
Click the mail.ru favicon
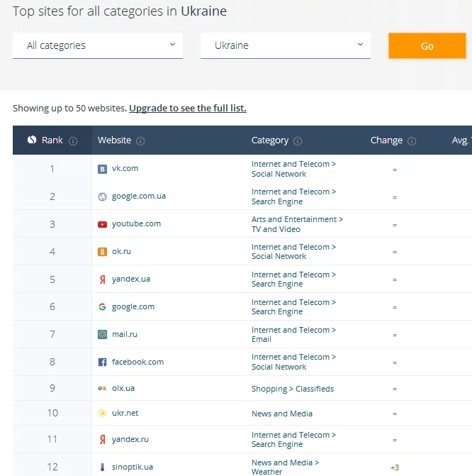103,334
